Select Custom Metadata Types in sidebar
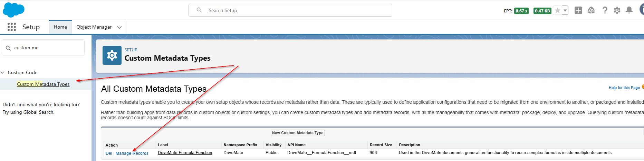Viewport: 644px width, 161px height. (x=43, y=84)
